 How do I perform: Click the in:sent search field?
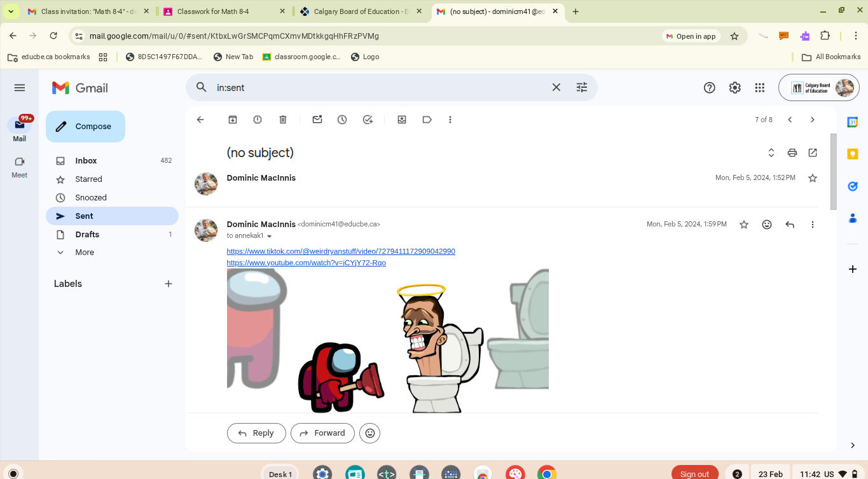click(378, 88)
